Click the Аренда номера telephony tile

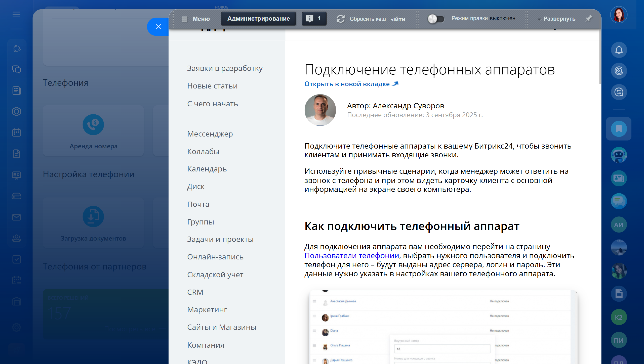pyautogui.click(x=93, y=131)
